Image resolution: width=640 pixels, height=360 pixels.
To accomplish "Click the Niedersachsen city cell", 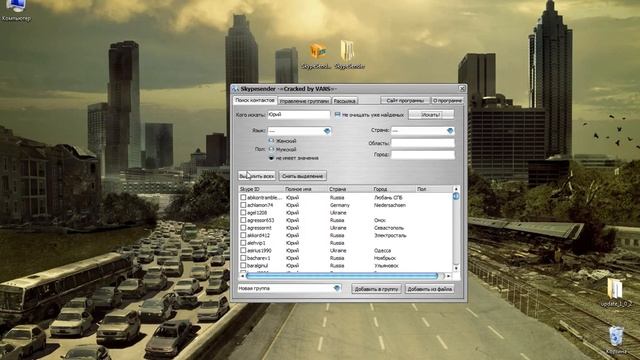I will pos(390,205).
